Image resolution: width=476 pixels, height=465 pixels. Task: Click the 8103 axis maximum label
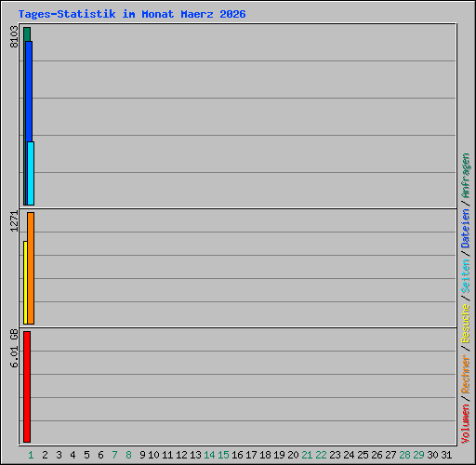click(14, 37)
